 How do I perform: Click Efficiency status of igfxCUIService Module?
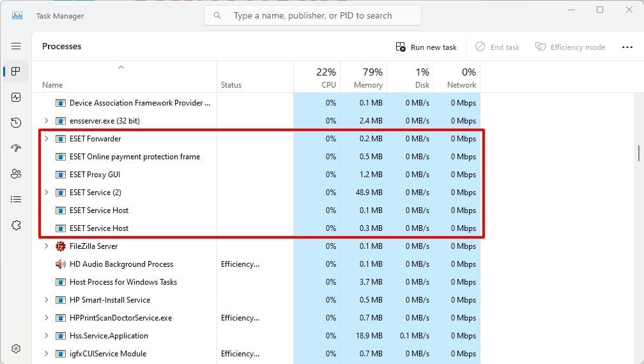pos(240,354)
